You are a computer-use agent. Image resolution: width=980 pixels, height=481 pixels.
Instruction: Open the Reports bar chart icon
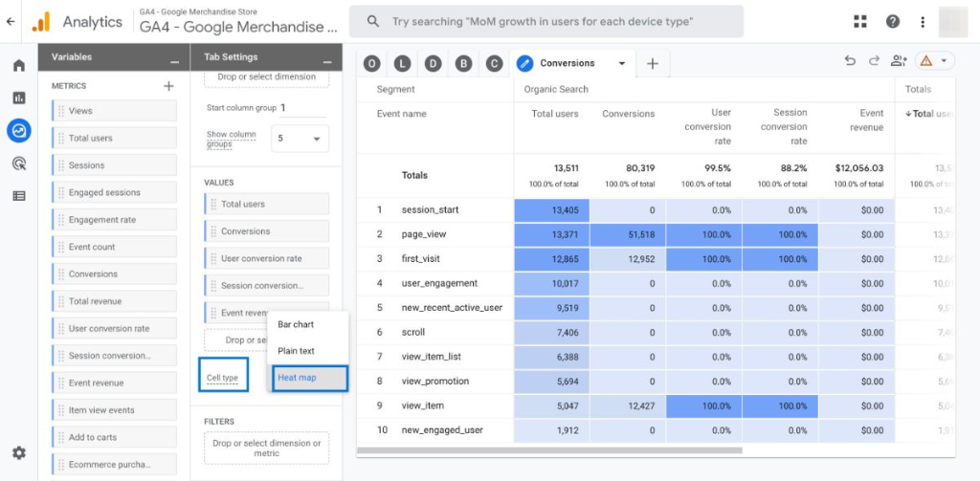(x=19, y=98)
